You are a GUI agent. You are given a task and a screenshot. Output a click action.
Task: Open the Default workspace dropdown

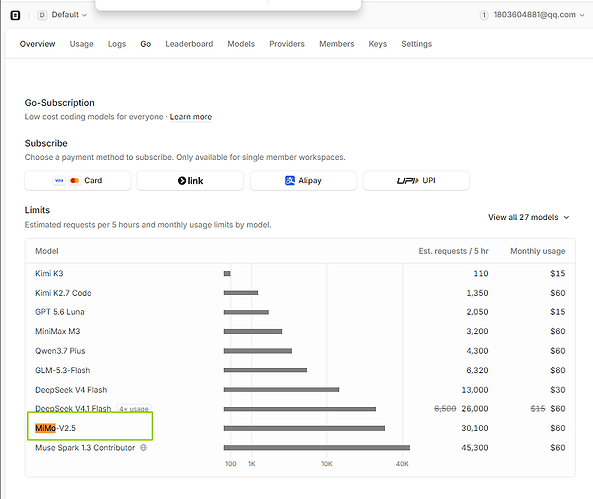coord(62,15)
